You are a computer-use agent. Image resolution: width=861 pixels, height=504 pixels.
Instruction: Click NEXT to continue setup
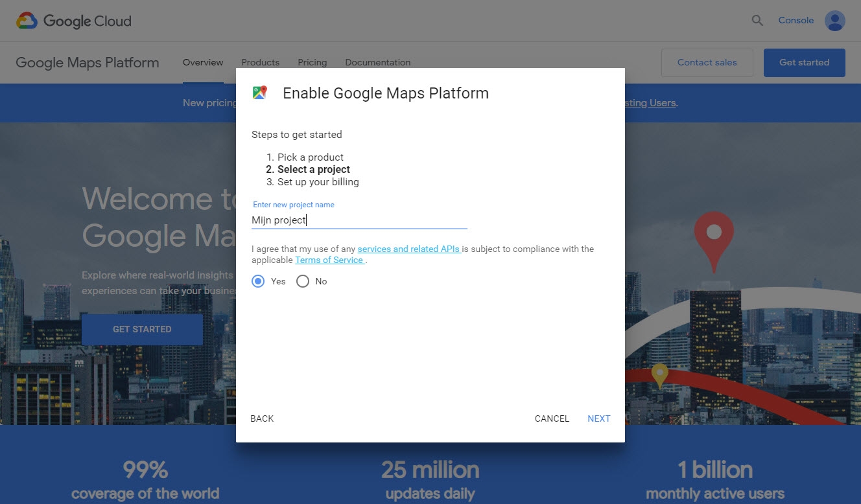[598, 418]
